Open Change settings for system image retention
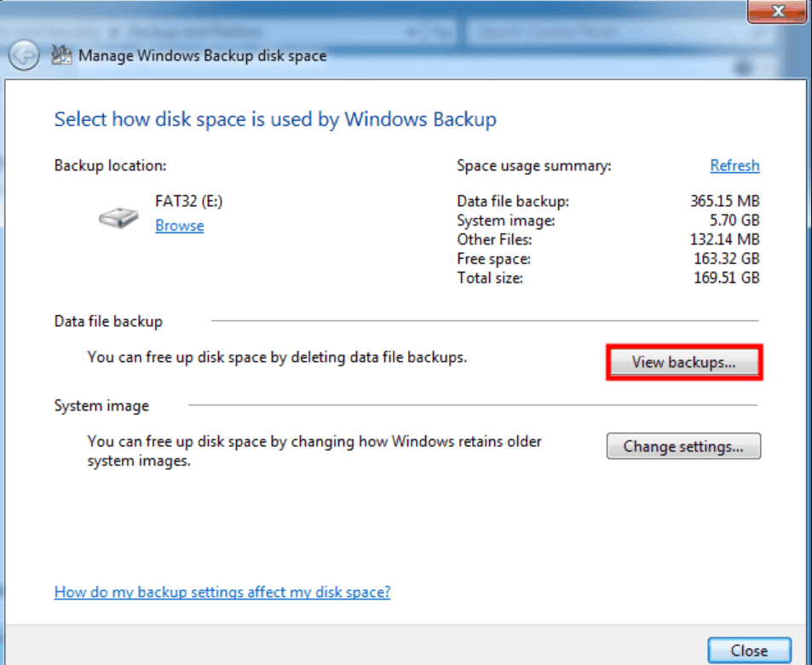This screenshot has height=665, width=812. (x=683, y=446)
